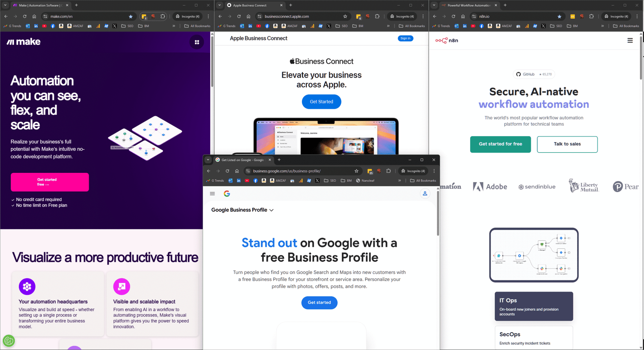Screen dimensions: 644x350
Task: Reload the make.com window
Action: 25,17
